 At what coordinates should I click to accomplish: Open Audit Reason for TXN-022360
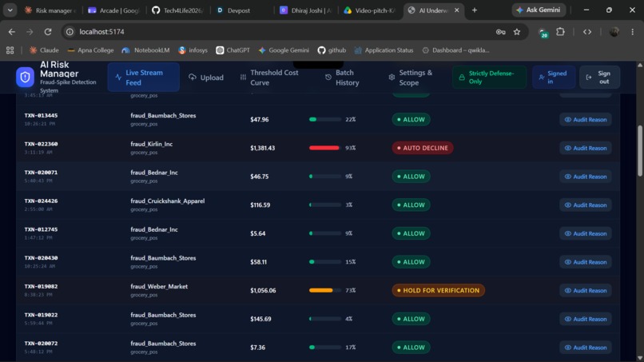(x=585, y=148)
